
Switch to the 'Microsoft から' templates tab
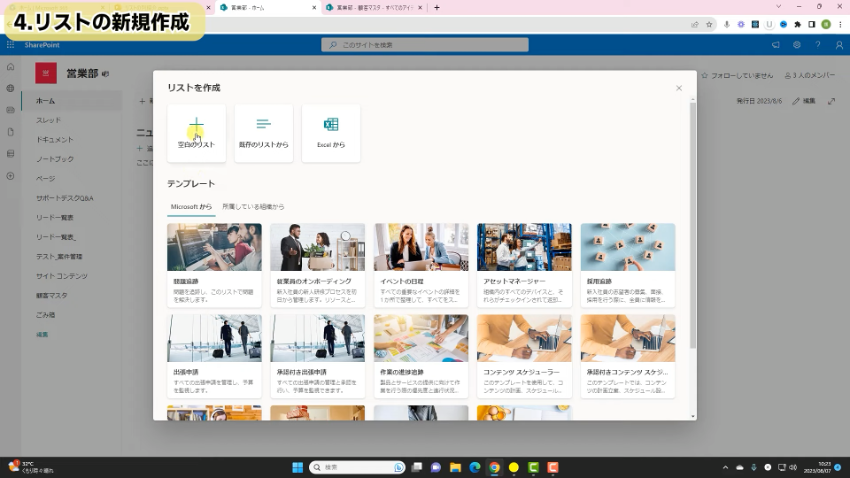191,207
